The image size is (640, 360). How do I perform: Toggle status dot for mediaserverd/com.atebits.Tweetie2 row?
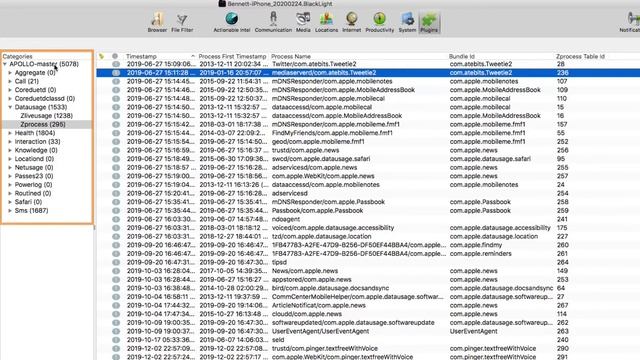116,73
